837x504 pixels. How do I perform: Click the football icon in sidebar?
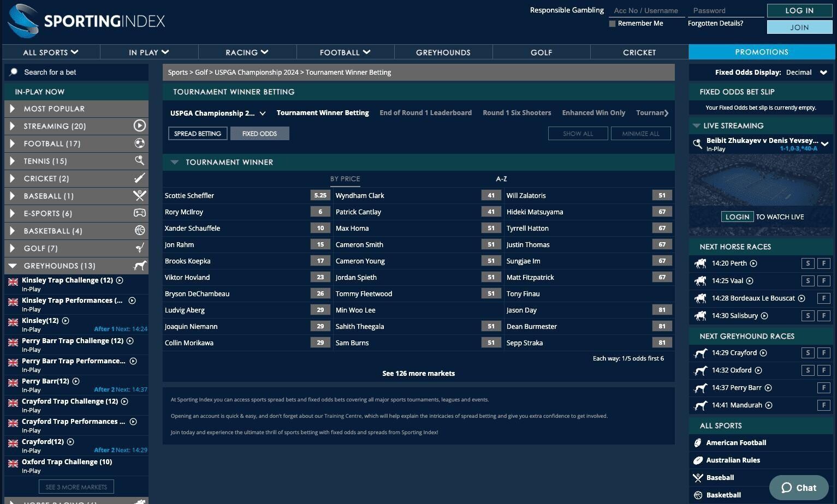tap(140, 143)
